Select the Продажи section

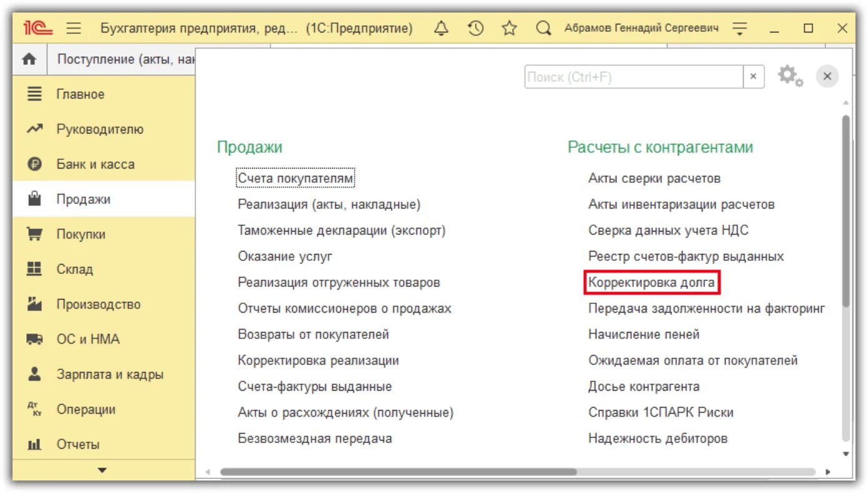[x=104, y=199]
